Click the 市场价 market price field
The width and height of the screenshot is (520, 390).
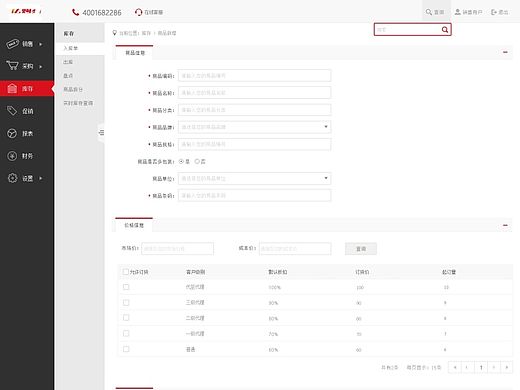pos(178,249)
